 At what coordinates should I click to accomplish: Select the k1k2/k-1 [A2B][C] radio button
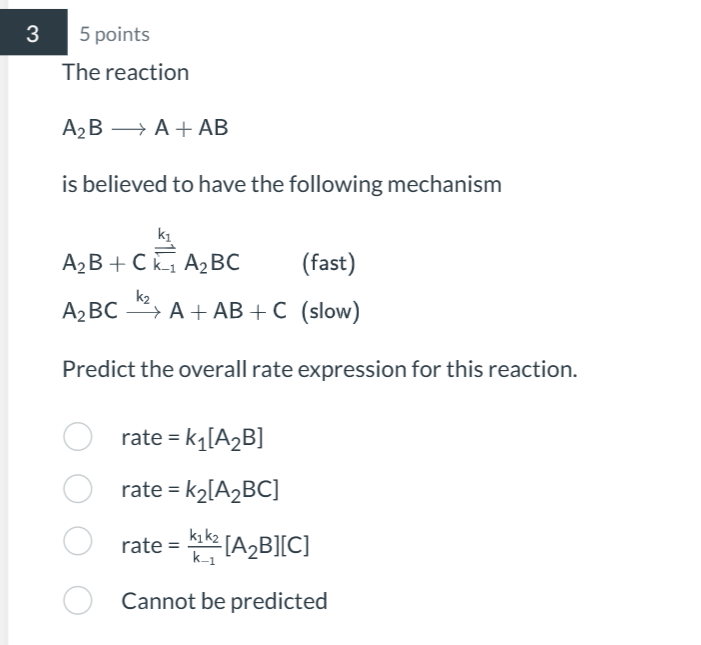pos(78,542)
